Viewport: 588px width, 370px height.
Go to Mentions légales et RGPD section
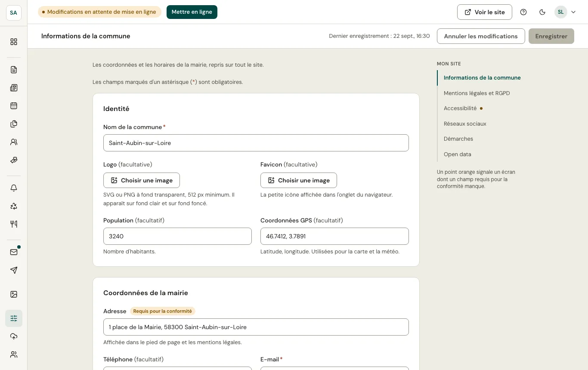(x=477, y=93)
